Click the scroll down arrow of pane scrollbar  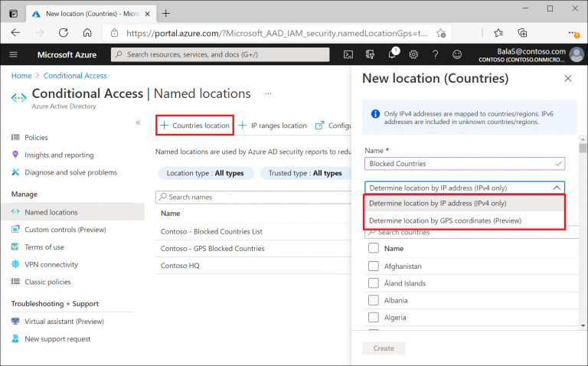(x=583, y=325)
